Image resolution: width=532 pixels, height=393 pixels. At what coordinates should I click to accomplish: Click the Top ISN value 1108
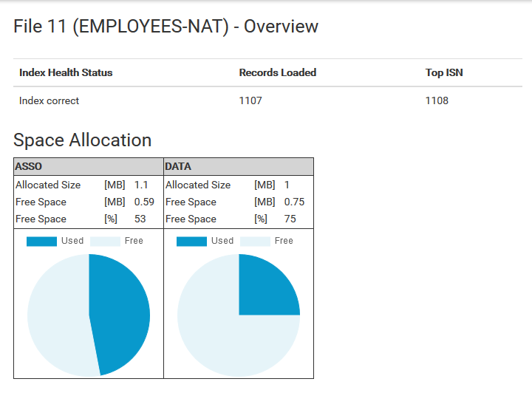point(437,100)
